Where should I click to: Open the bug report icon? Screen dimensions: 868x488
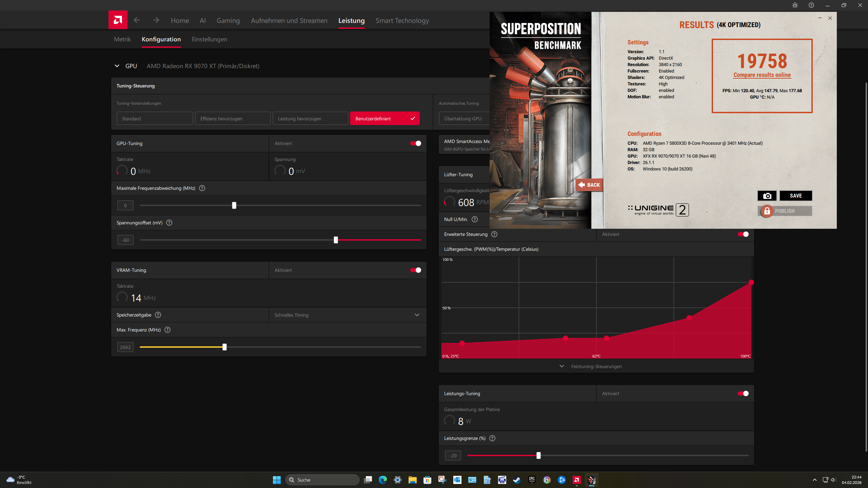tap(795, 5)
